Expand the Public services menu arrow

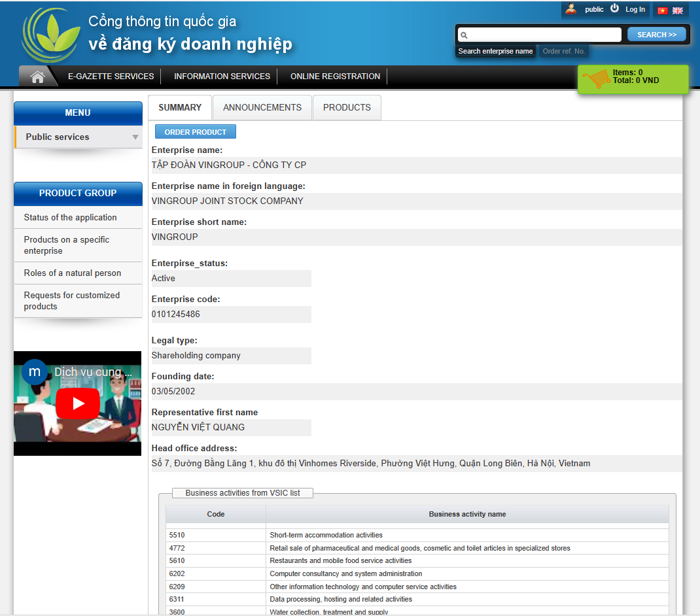[135, 137]
